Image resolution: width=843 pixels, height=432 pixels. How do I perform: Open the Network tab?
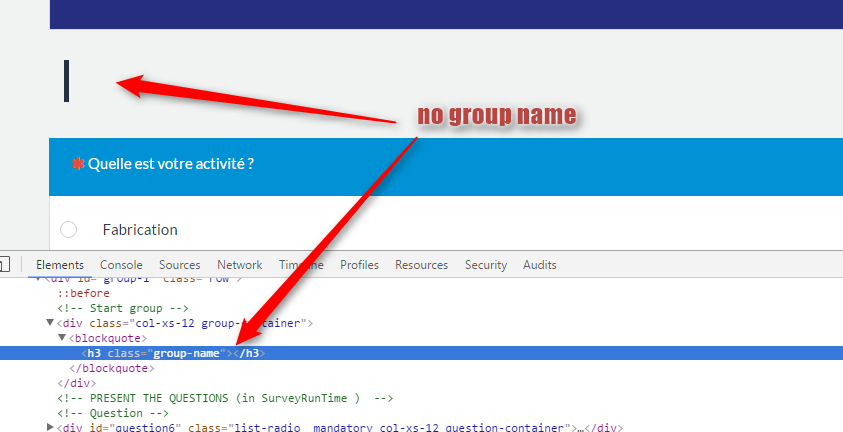pos(239,265)
